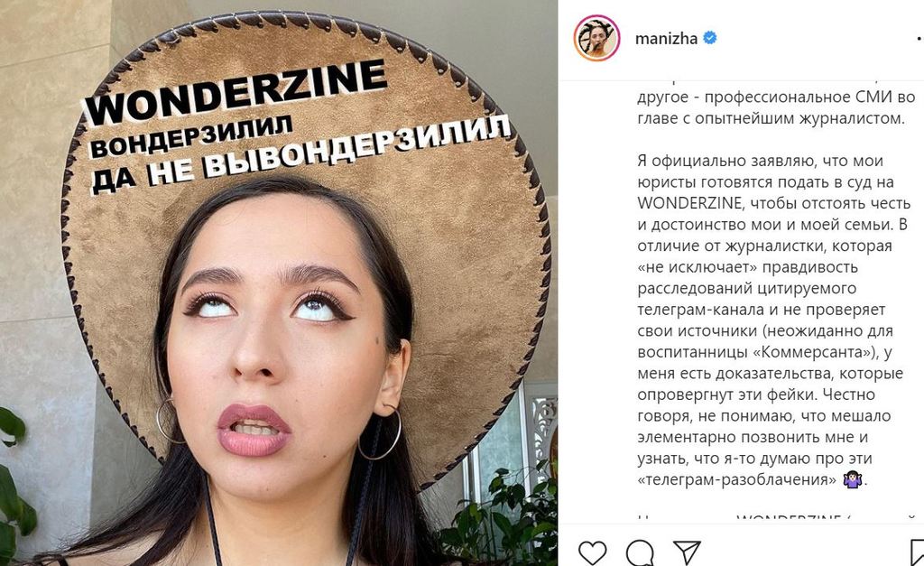This screenshot has width=924, height=566.
Task: Click the blue verified badge next to manizha
Action: (x=710, y=38)
